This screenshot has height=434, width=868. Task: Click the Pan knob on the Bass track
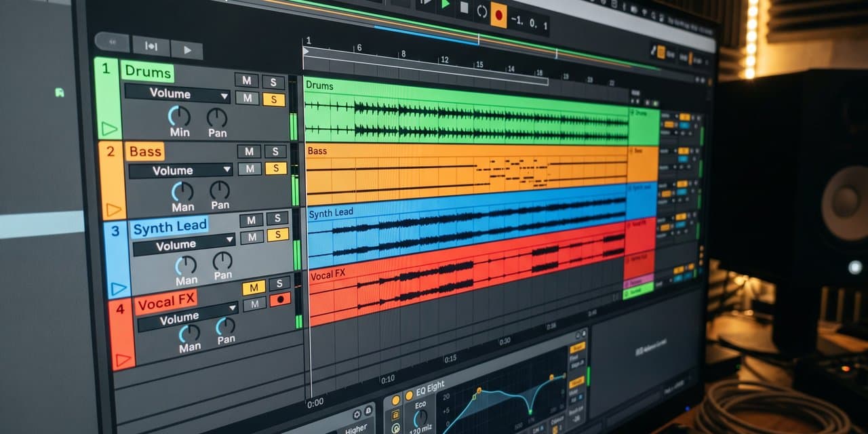220,191
